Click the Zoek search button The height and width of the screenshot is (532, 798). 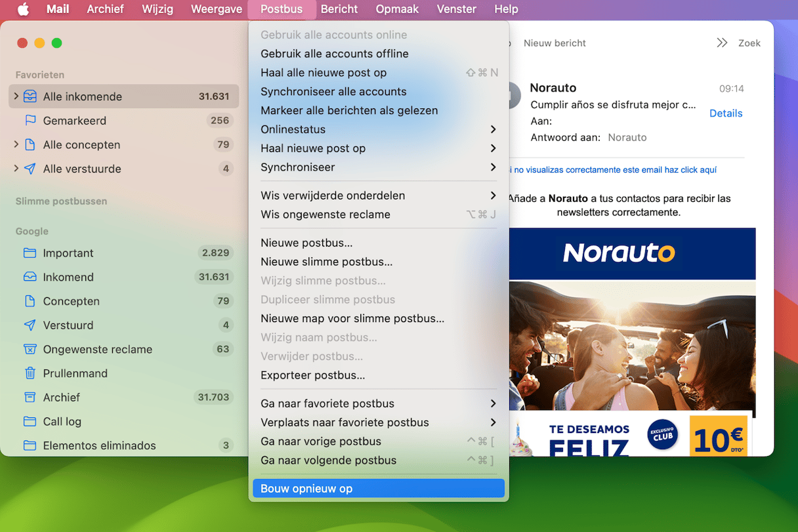tap(749, 43)
